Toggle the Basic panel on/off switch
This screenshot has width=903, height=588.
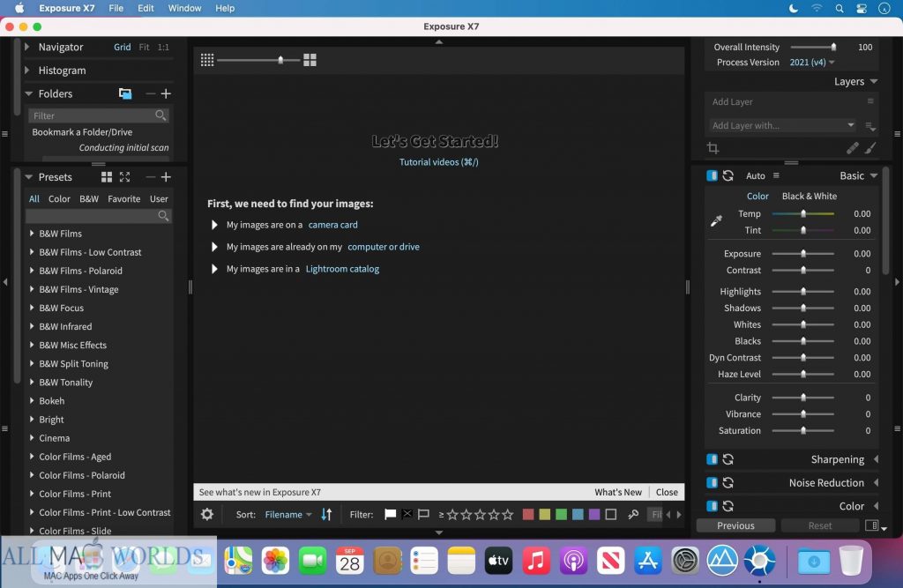(712, 175)
